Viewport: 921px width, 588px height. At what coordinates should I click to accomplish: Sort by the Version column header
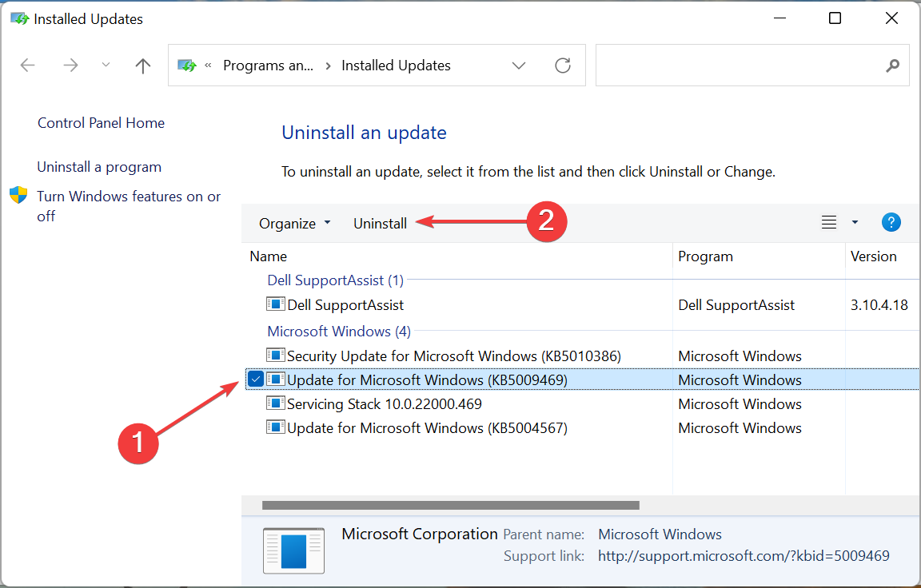[x=873, y=256]
